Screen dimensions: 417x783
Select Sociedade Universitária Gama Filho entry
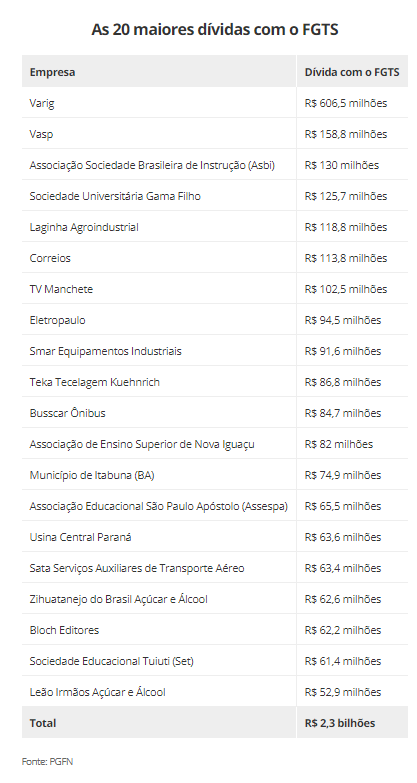click(x=115, y=196)
